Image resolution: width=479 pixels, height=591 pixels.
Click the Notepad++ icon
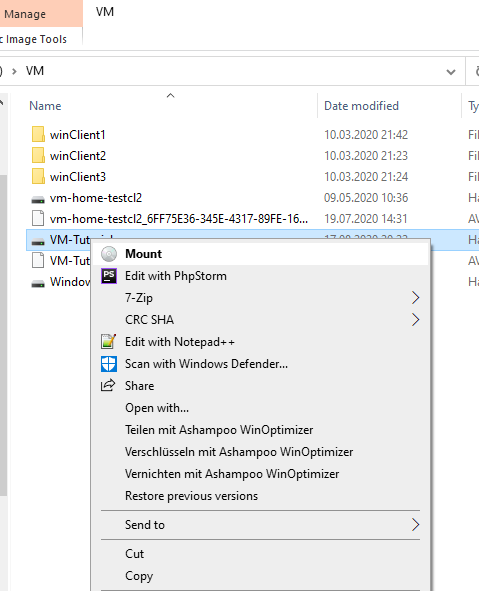[x=109, y=341]
